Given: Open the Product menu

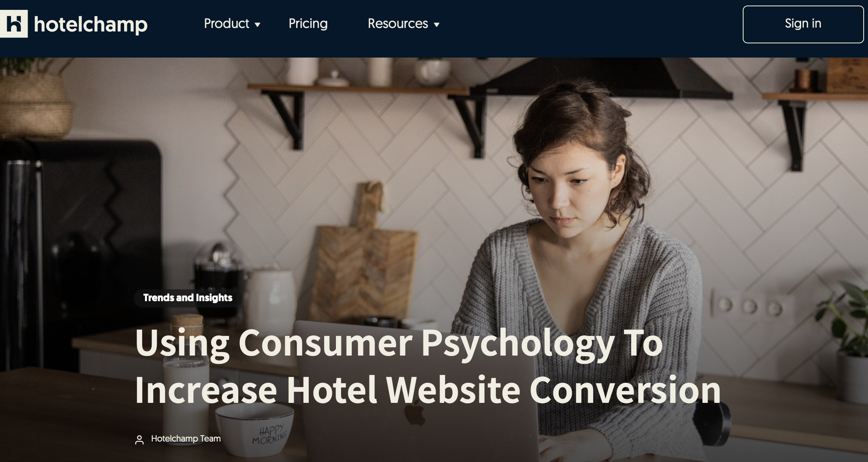Looking at the screenshot, I should coord(226,24).
